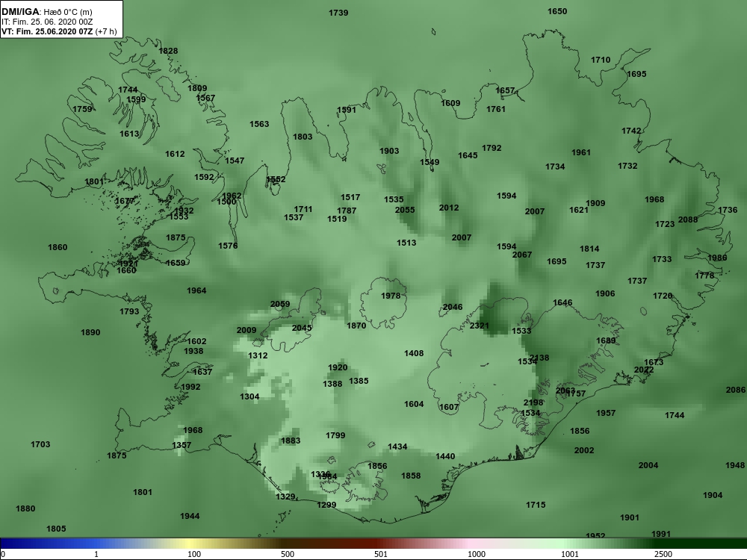Click the color scale label 1000

click(477, 554)
